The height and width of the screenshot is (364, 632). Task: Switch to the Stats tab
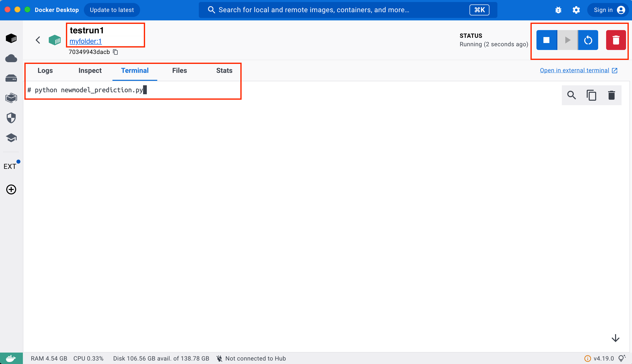224,71
